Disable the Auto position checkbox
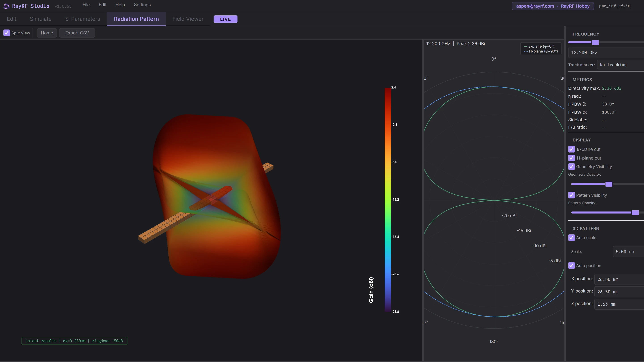 572,265
